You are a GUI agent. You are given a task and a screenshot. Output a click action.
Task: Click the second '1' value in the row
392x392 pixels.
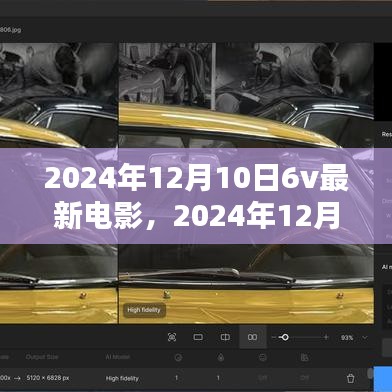pos(218,378)
